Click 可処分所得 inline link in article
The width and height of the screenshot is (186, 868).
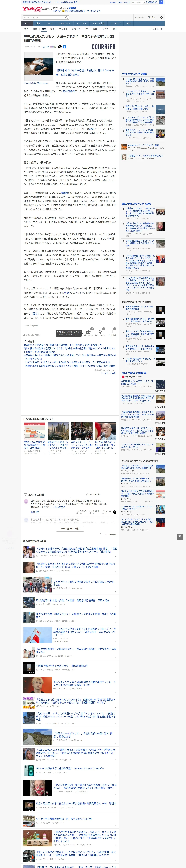click(69, 91)
